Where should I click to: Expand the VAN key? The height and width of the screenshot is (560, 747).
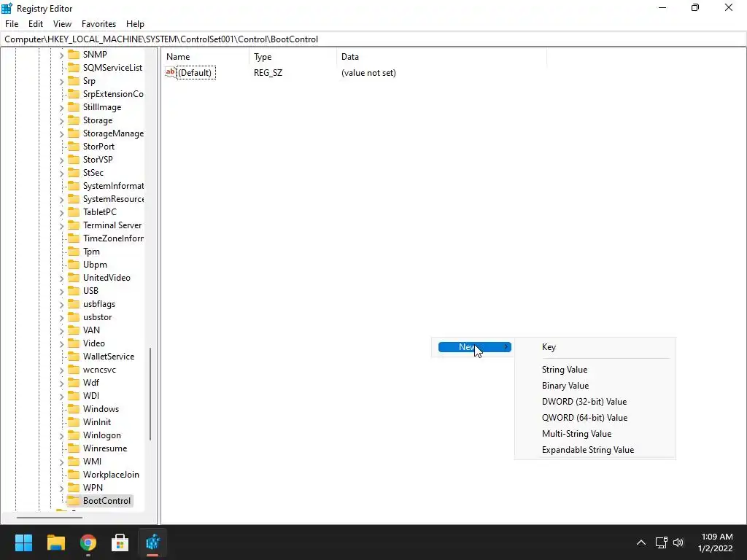coord(61,330)
